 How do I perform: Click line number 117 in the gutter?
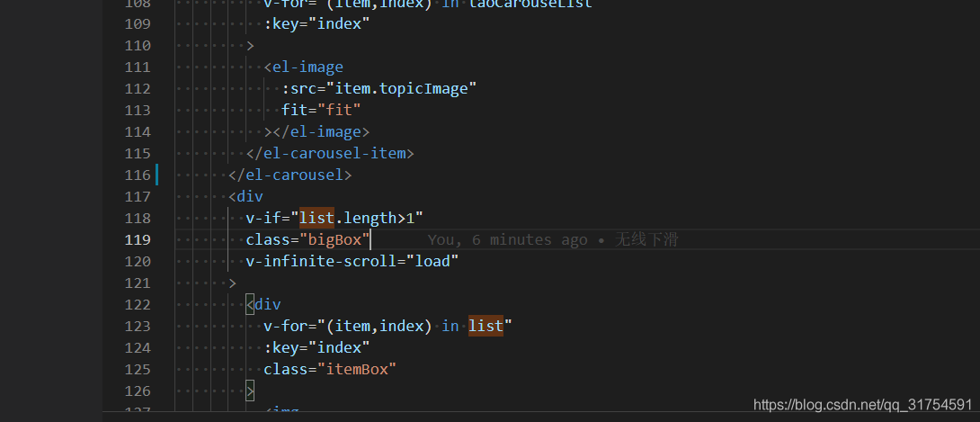pos(138,196)
